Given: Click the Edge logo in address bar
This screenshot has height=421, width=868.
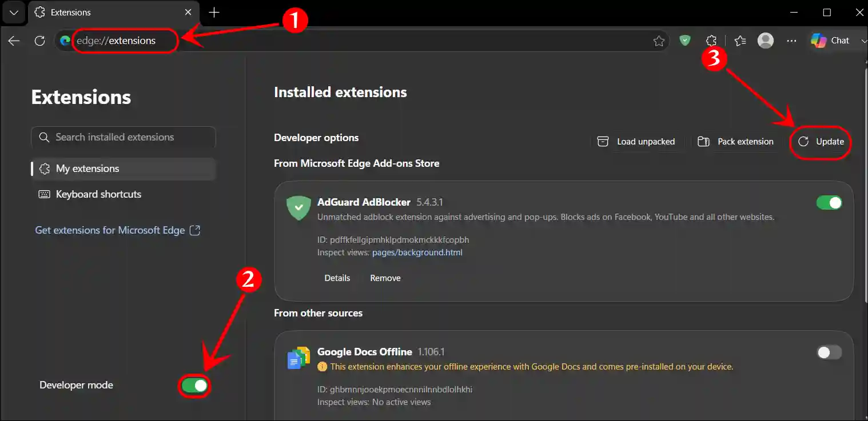Looking at the screenshot, I should [x=65, y=41].
